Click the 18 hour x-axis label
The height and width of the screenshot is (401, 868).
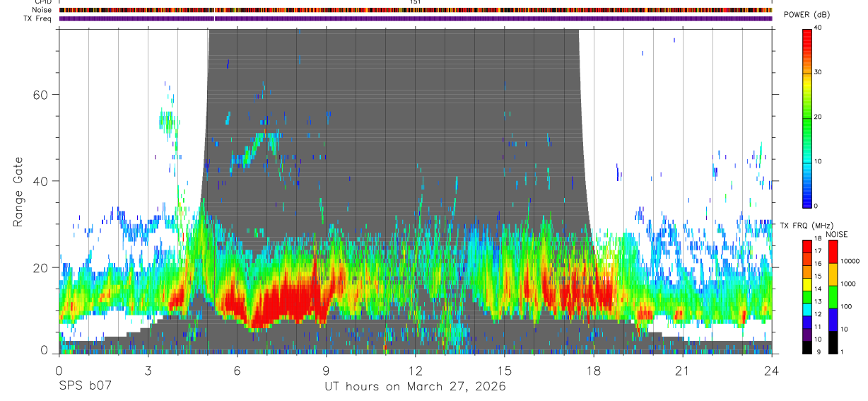[x=594, y=371]
